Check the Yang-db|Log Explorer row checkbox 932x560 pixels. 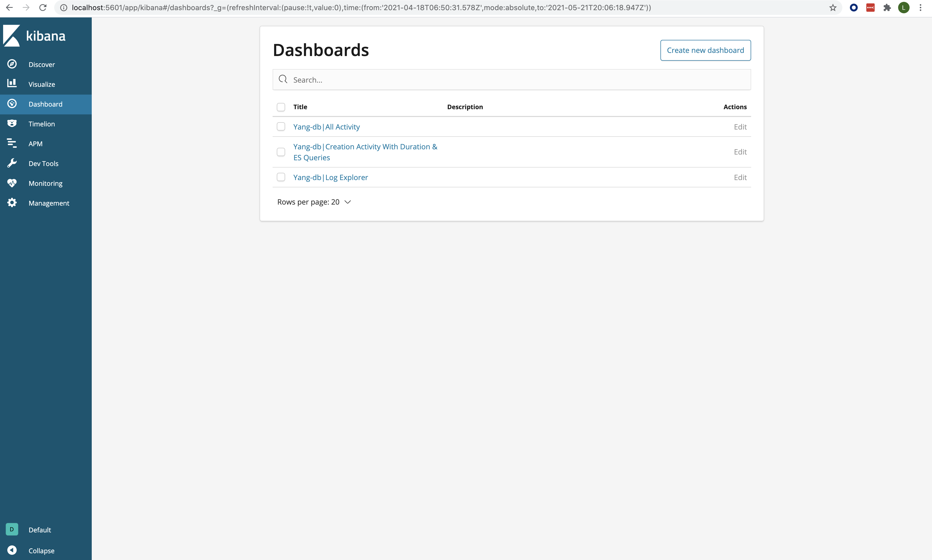point(281,177)
